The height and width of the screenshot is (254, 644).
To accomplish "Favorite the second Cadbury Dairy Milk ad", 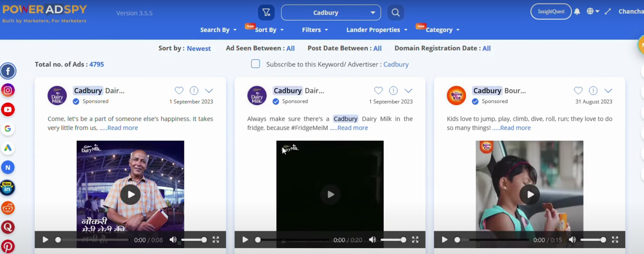I will click(378, 90).
